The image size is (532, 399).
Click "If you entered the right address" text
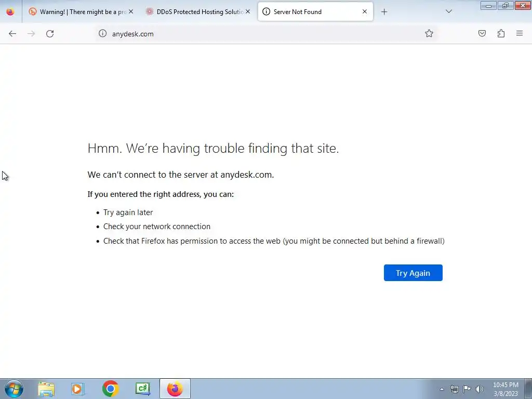coord(161,194)
